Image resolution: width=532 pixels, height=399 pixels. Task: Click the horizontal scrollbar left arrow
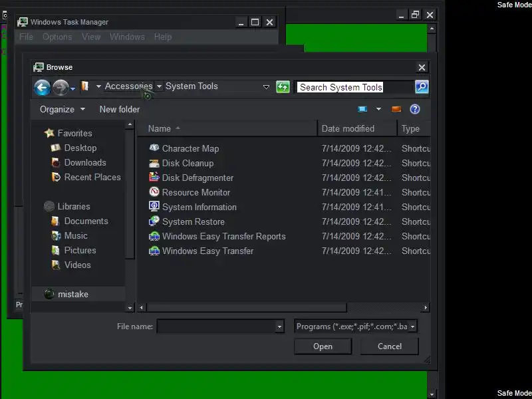(142, 308)
